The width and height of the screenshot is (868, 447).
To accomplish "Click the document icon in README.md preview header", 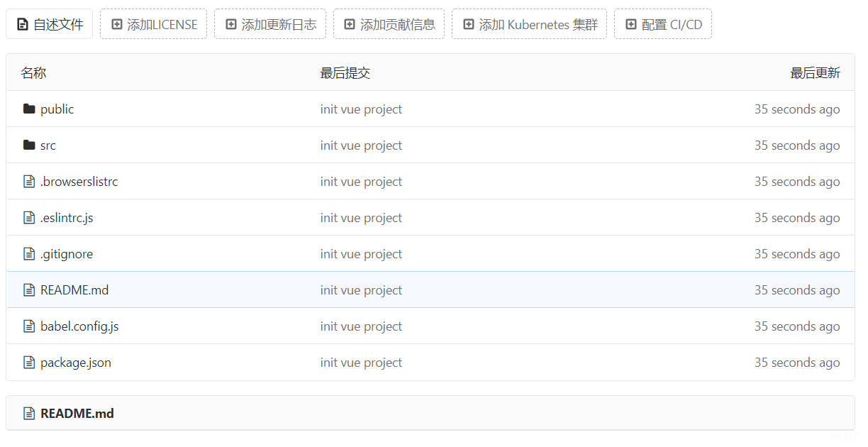I will [x=29, y=413].
